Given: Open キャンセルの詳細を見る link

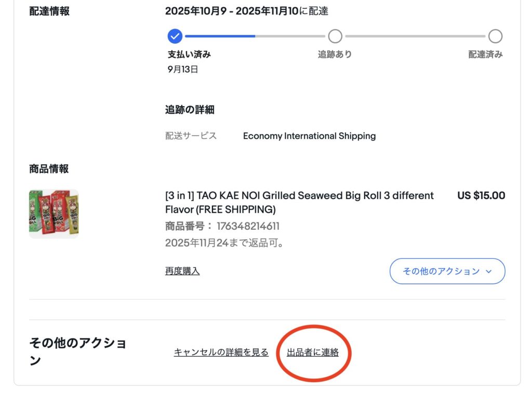Looking at the screenshot, I should (221, 353).
